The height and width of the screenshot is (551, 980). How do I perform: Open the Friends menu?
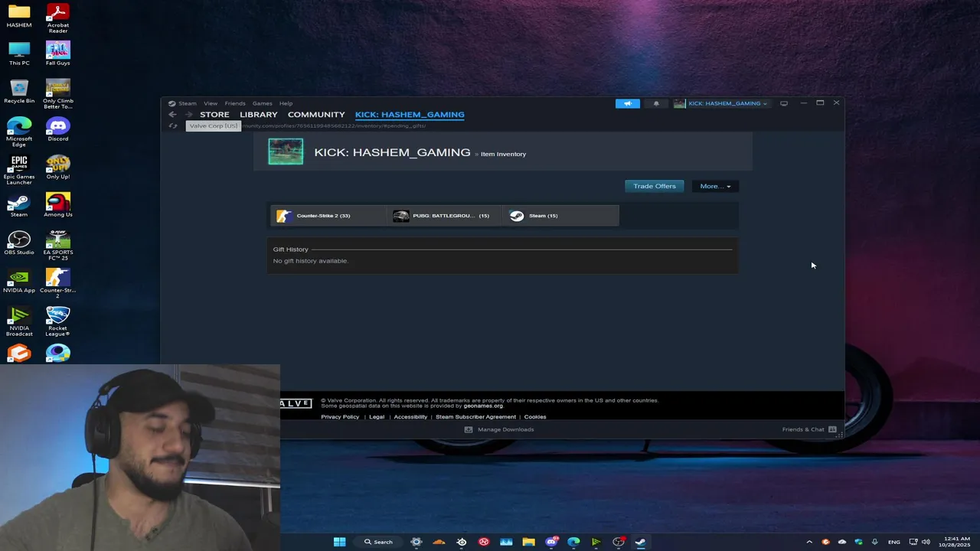pos(235,103)
